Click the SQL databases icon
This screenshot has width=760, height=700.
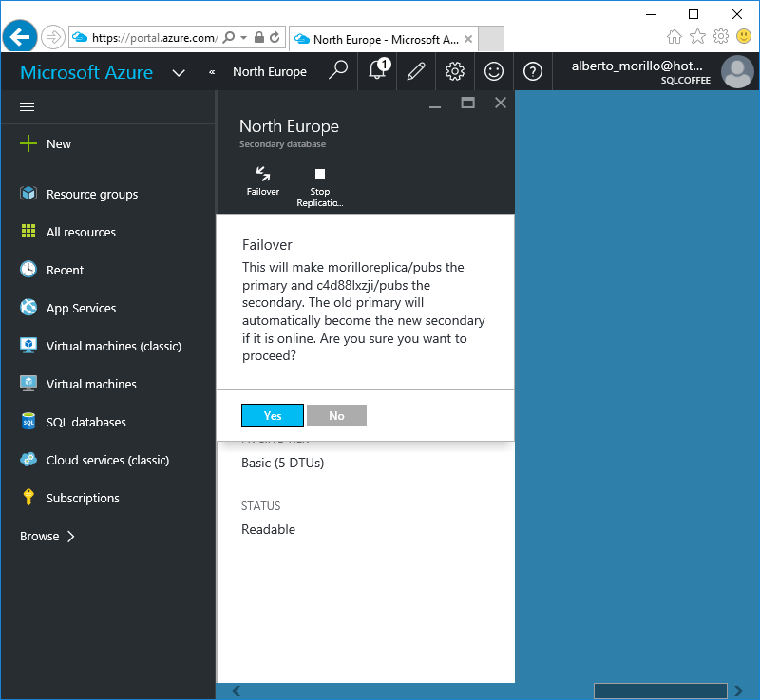point(28,421)
